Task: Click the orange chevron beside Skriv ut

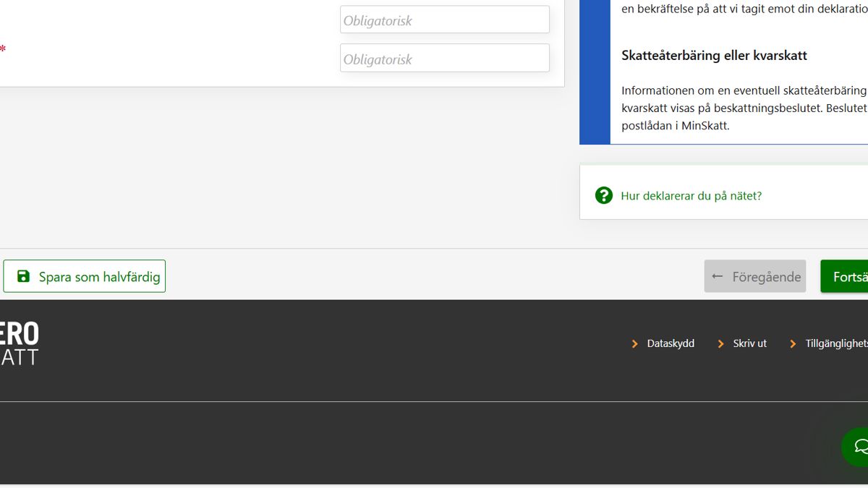Action: (x=720, y=344)
